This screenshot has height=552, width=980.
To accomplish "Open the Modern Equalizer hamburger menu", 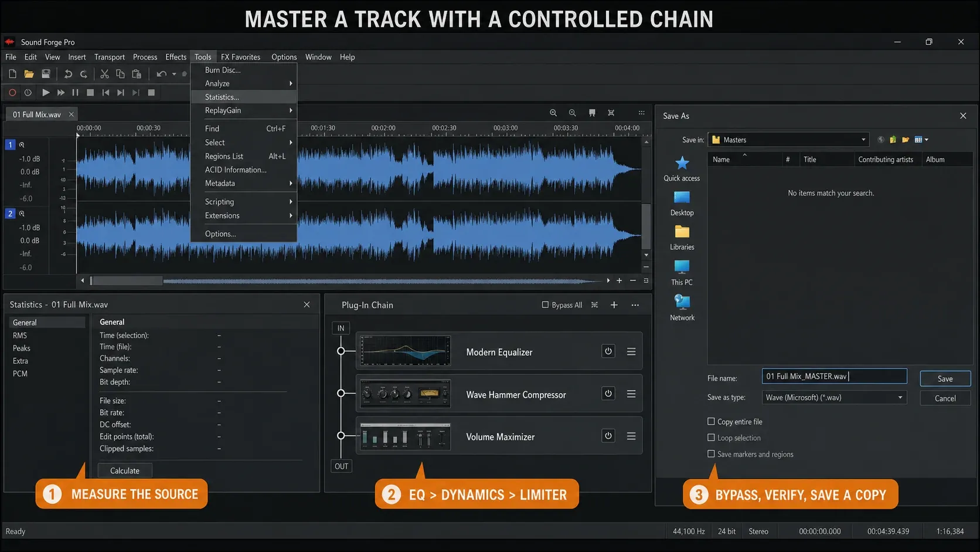I will [631, 351].
